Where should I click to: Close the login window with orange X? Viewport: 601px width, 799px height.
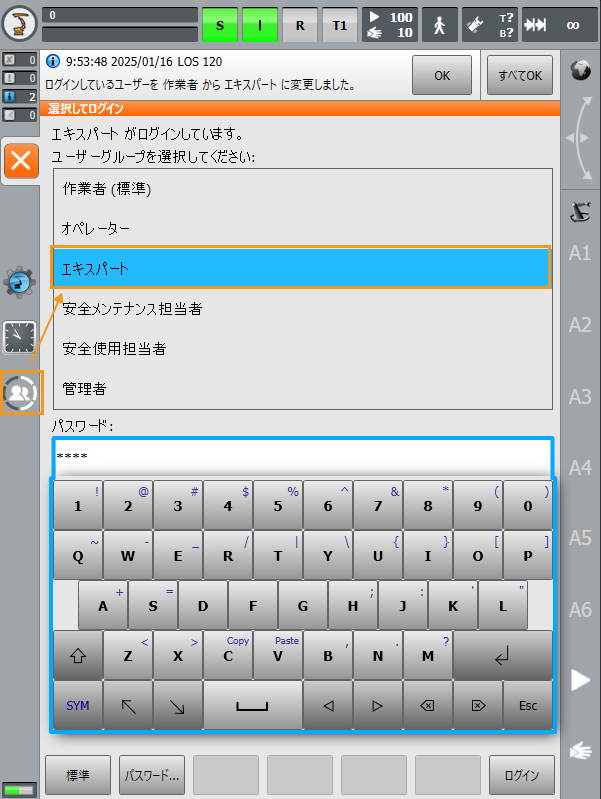pyautogui.click(x=21, y=161)
